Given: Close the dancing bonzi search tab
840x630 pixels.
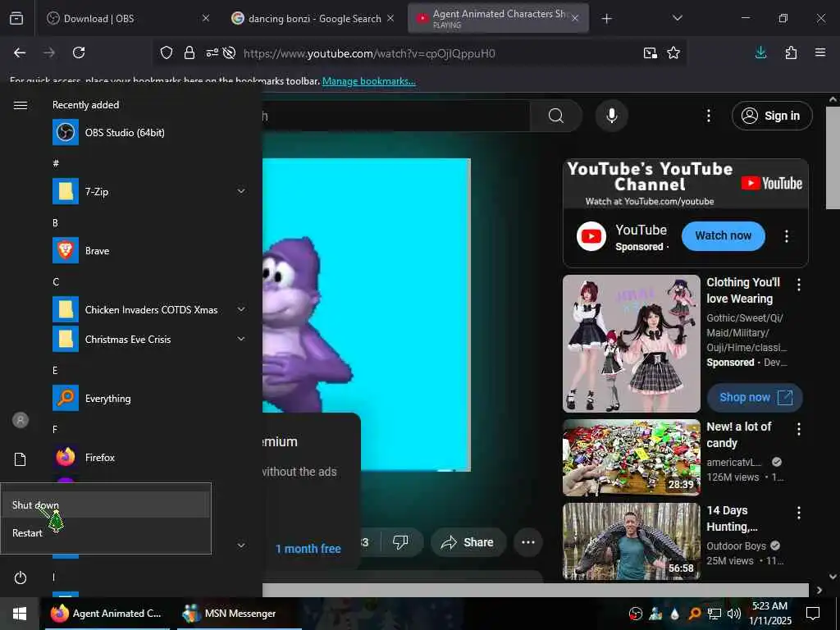Looking at the screenshot, I should pos(390,18).
